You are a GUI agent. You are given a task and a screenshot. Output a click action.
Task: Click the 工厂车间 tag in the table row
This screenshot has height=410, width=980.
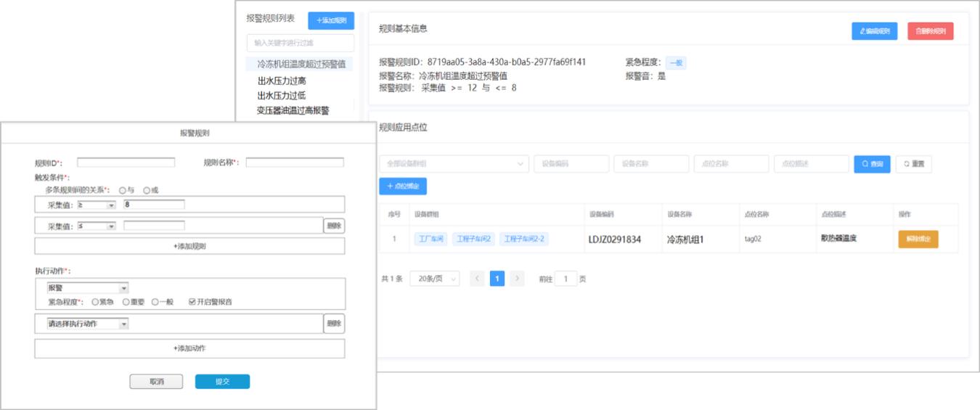[430, 239]
